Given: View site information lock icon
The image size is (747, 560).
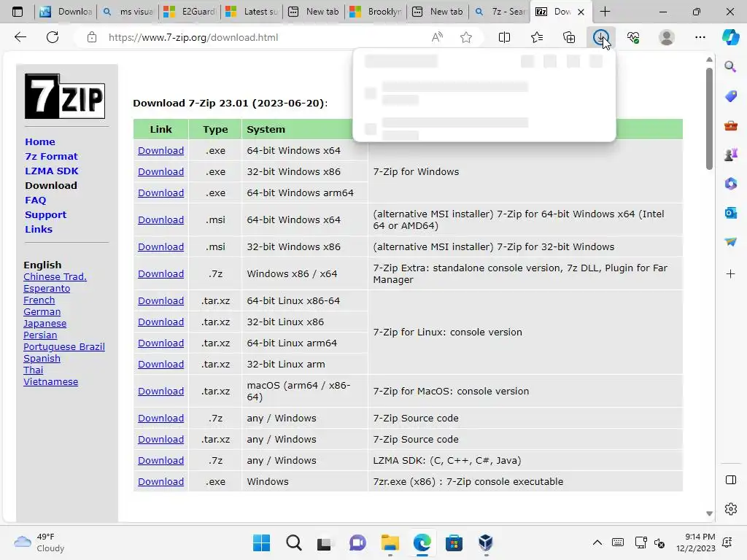Looking at the screenshot, I should (x=91, y=37).
